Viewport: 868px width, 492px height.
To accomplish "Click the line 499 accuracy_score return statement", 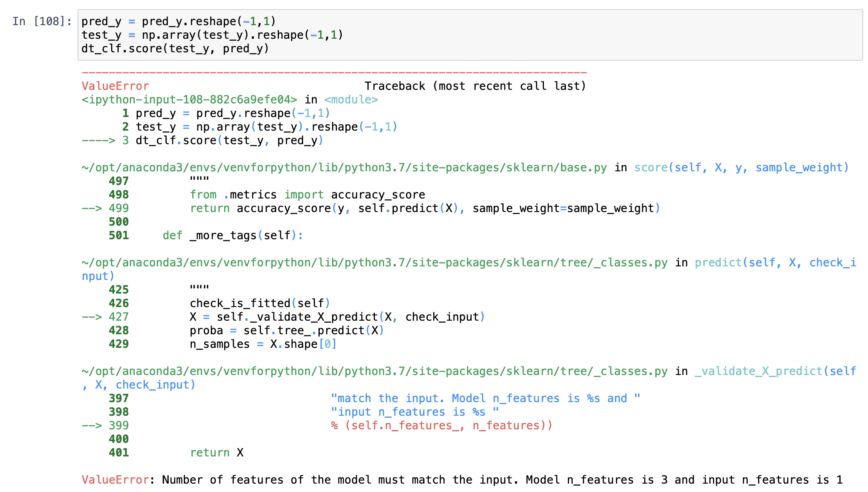I will click(424, 208).
